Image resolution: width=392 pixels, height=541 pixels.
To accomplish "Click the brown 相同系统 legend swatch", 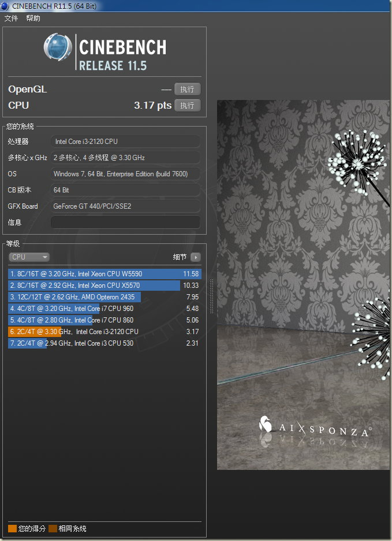I will pyautogui.click(x=53, y=529).
